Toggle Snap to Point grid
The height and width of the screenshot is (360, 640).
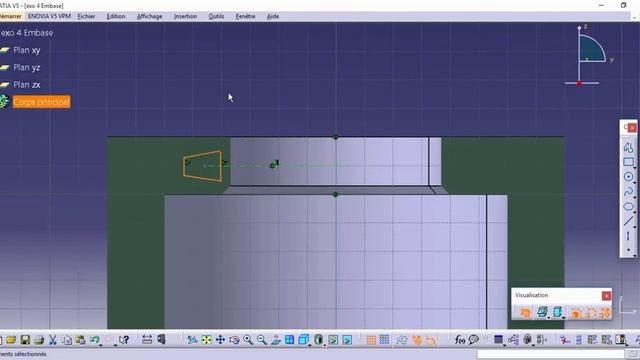(x=384, y=340)
